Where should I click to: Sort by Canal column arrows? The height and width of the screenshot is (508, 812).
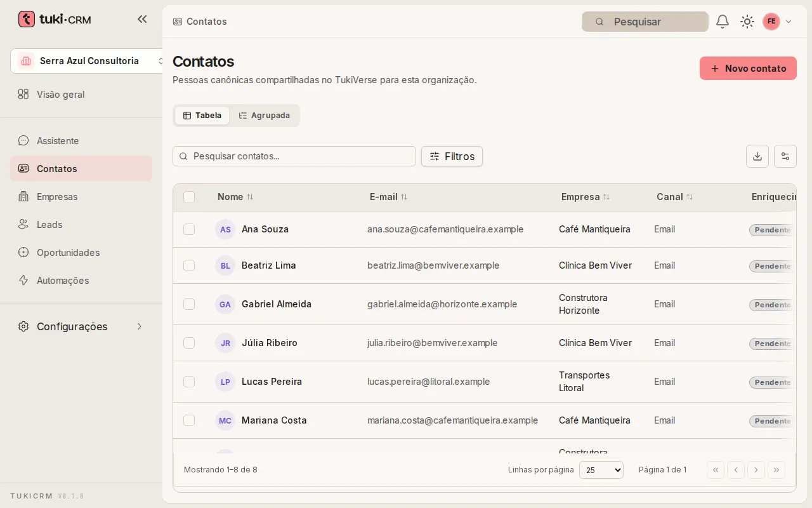(x=690, y=197)
